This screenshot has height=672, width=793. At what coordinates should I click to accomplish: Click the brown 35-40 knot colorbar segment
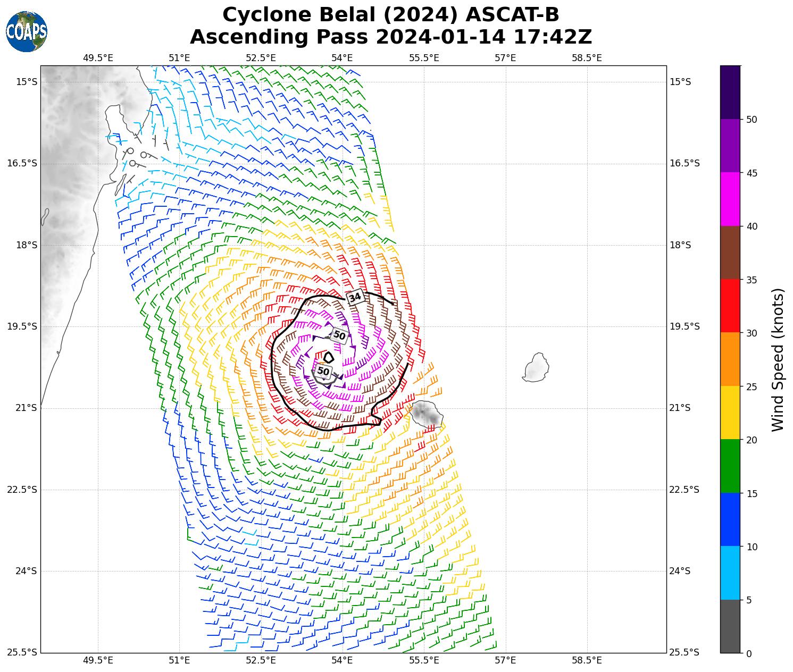(730, 253)
